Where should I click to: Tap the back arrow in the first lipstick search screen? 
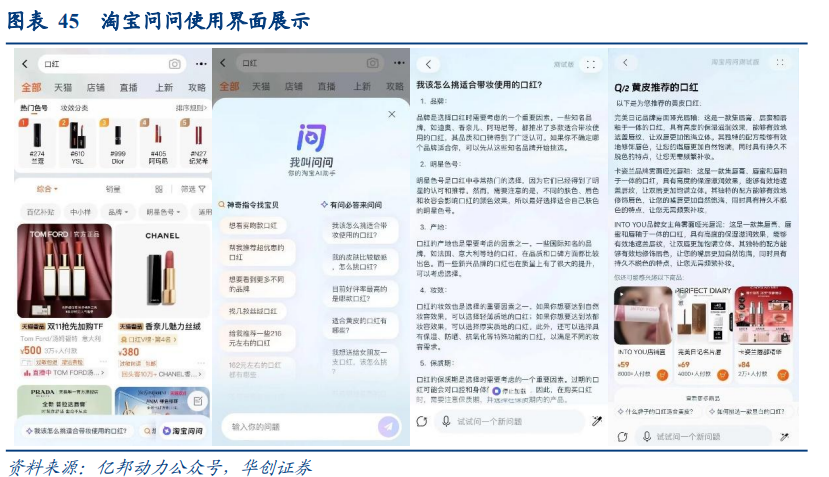(x=24, y=64)
